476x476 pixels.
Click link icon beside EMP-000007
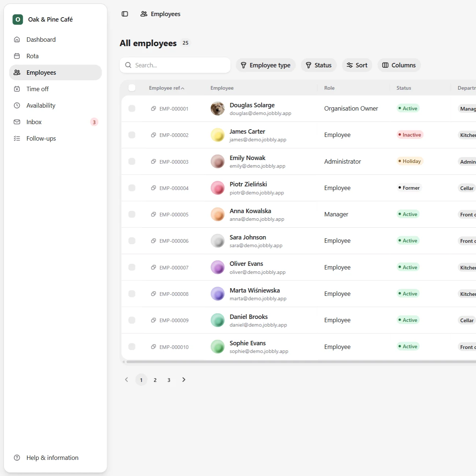[153, 267]
